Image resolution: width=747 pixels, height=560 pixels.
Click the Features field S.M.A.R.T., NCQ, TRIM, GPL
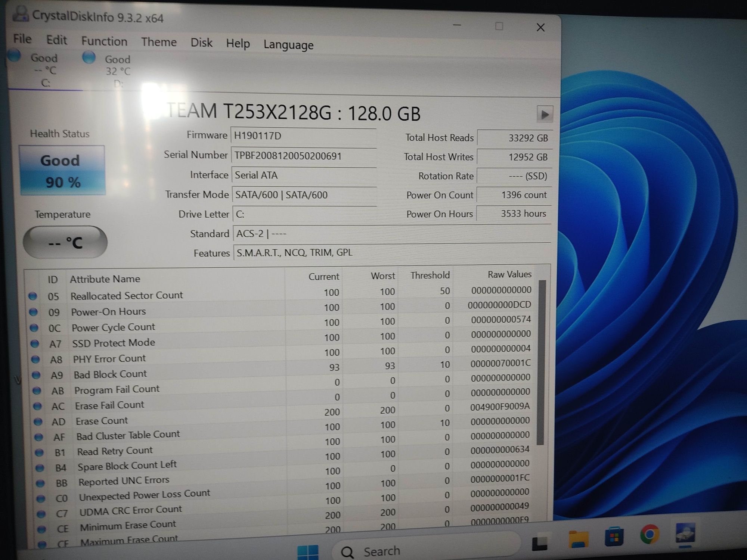[392, 253]
